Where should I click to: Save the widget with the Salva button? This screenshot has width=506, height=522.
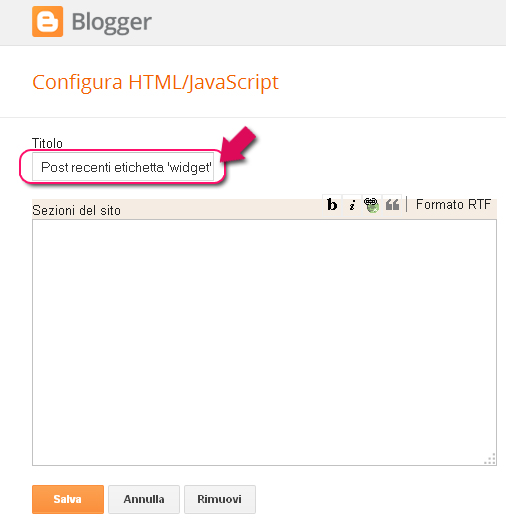(x=68, y=499)
